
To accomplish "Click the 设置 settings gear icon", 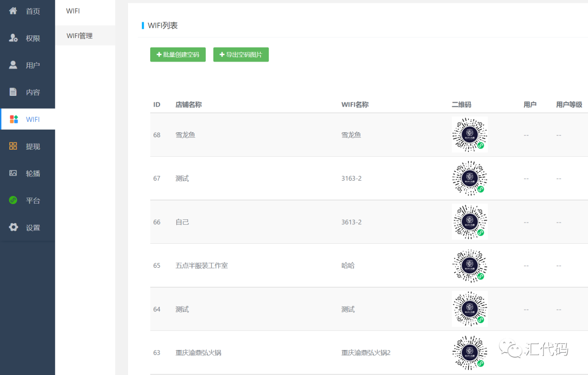I will click(x=13, y=228).
